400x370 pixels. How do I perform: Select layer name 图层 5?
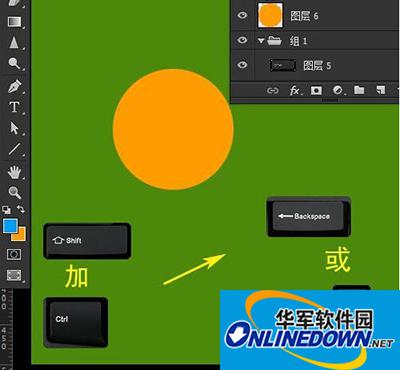coord(317,65)
